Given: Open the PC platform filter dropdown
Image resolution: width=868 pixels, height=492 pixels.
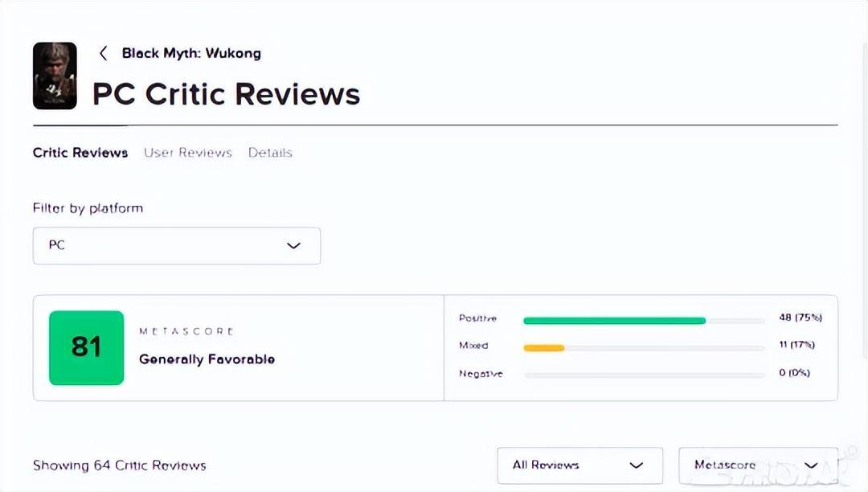Looking at the screenshot, I should click(176, 245).
